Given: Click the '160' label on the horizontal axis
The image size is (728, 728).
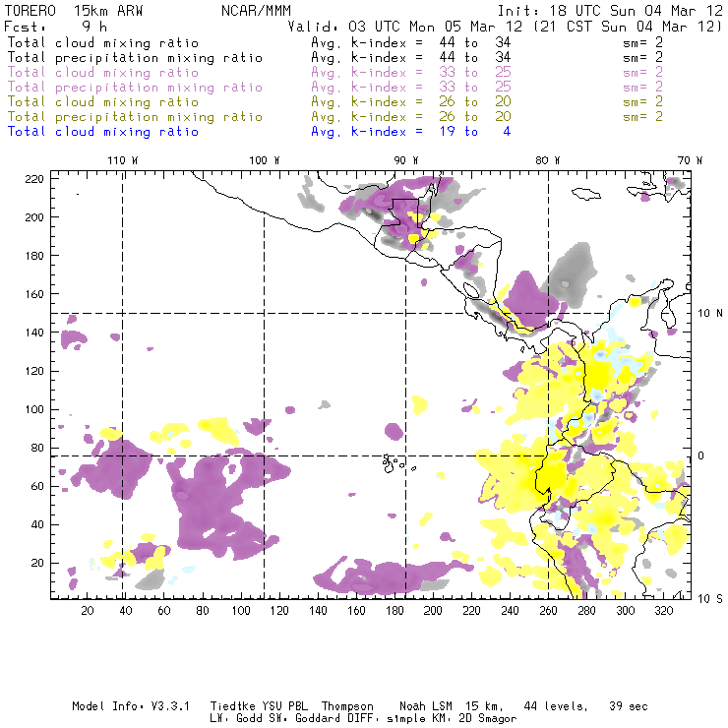Looking at the screenshot, I should click(356, 611).
